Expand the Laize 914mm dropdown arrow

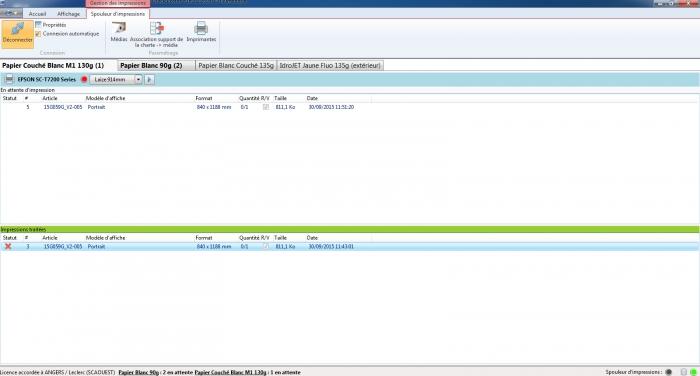(x=138, y=79)
